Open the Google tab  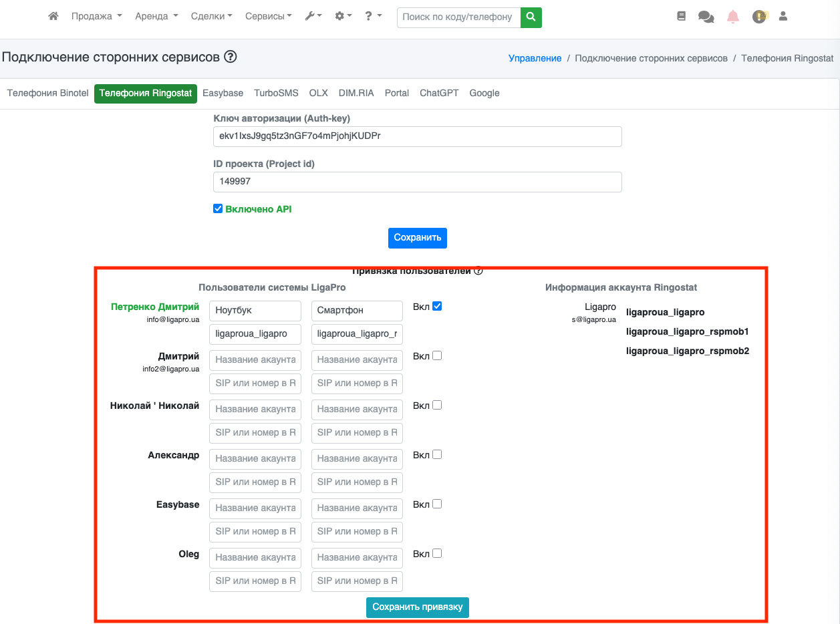(x=484, y=93)
